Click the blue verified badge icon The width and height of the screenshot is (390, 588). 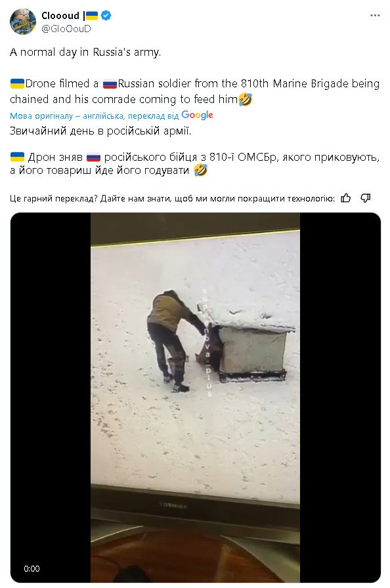(x=106, y=15)
